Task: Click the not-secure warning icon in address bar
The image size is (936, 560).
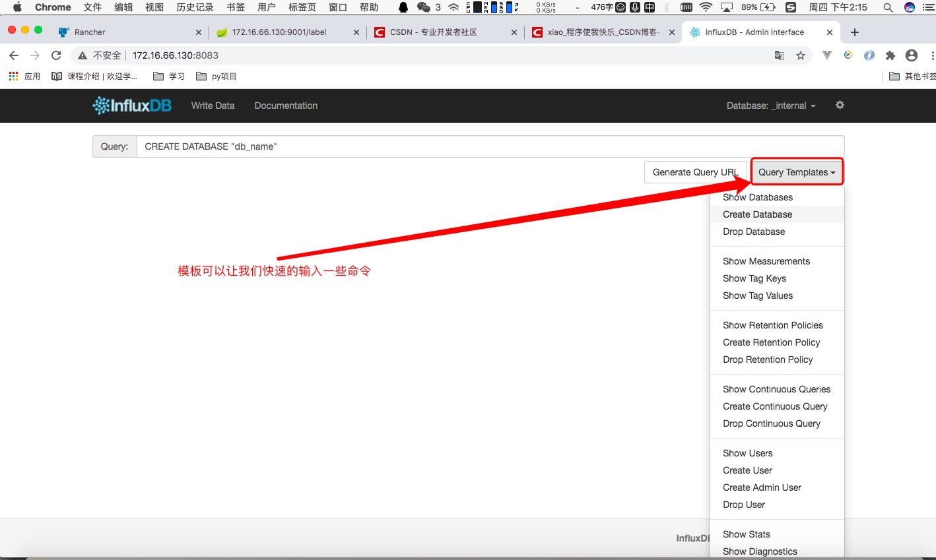Action: (x=83, y=55)
